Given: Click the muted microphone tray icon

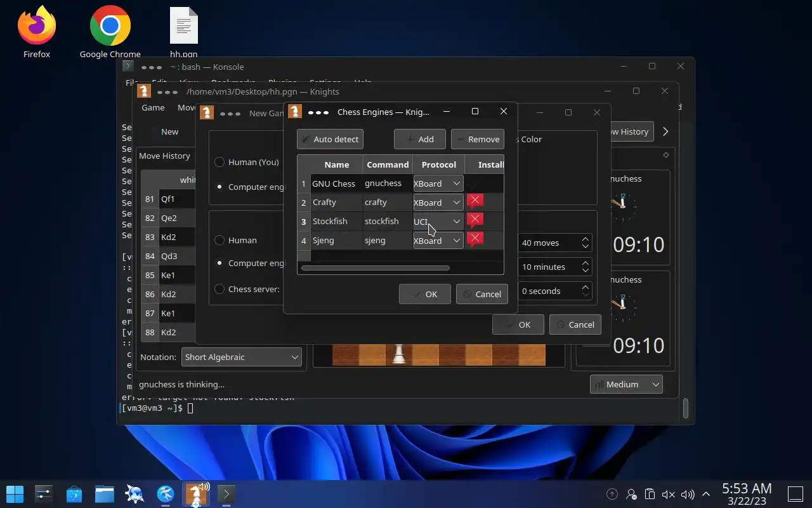Looking at the screenshot, I should pyautogui.click(x=668, y=494).
